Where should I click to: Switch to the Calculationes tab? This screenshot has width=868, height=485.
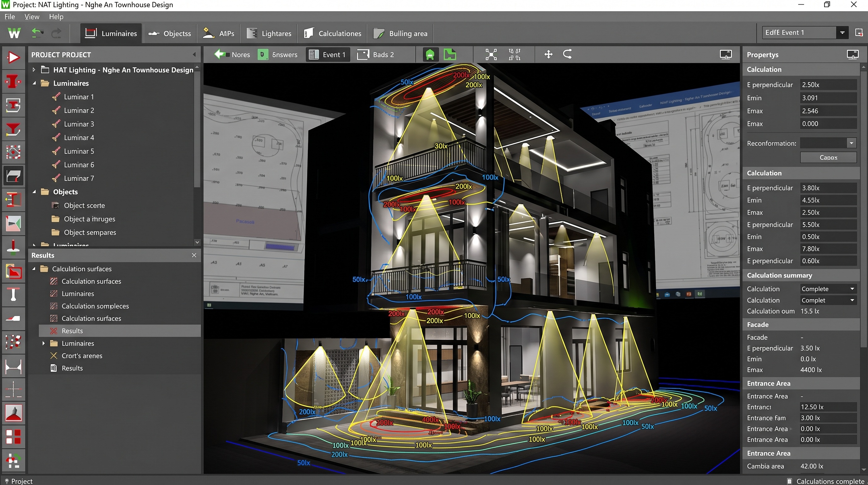(332, 33)
